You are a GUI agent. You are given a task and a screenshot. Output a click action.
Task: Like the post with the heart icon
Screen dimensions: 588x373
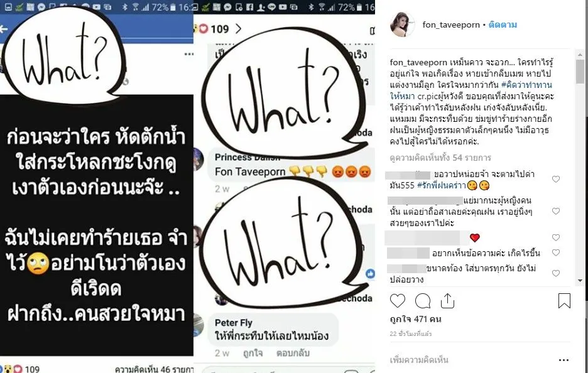(x=398, y=301)
